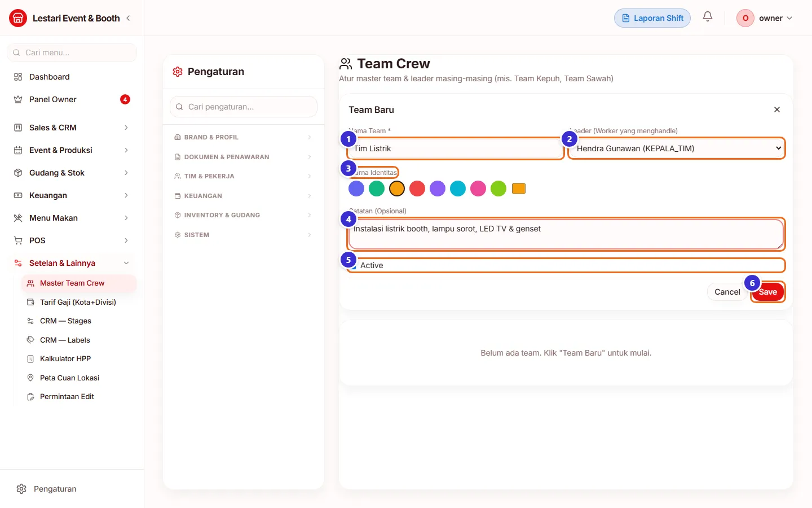Click the Dashboard grid icon in sidebar
This screenshot has width=812, height=508.
pos(18,77)
